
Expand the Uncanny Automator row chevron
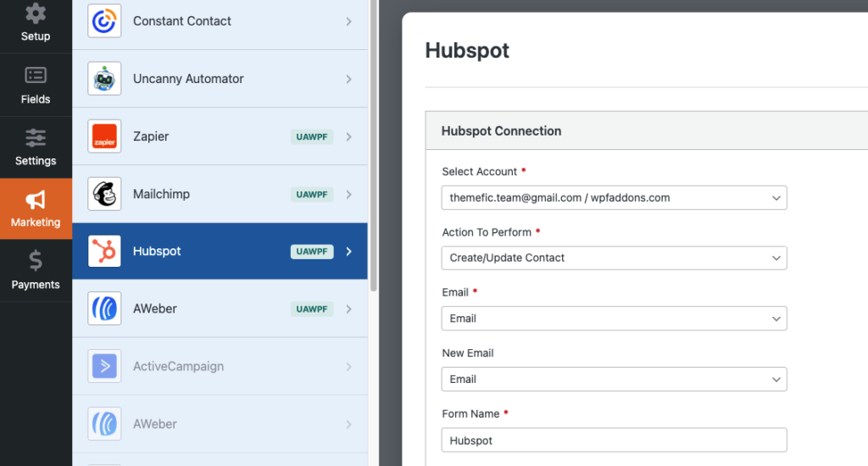coord(348,79)
